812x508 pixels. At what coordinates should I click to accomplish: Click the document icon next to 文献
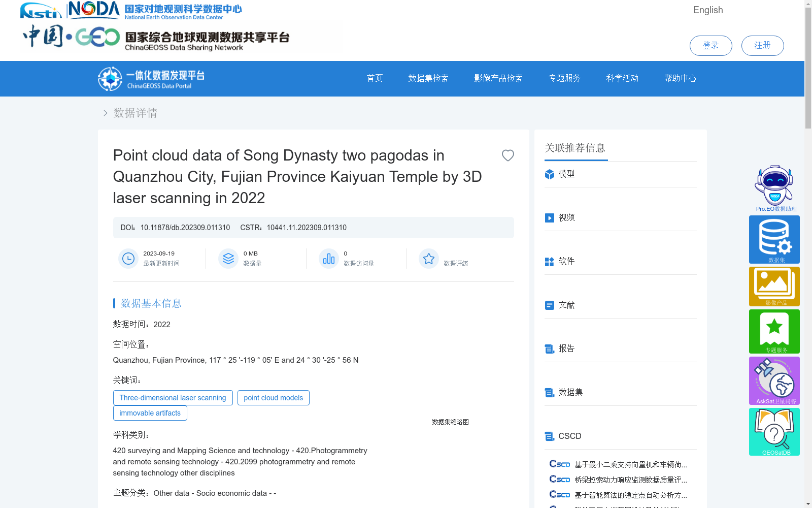click(x=549, y=305)
